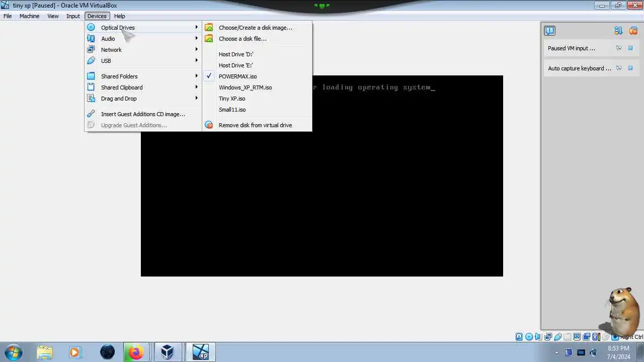The image size is (644, 362).
Task: Expand the Drag and Drop submenu arrow
Action: point(197,98)
